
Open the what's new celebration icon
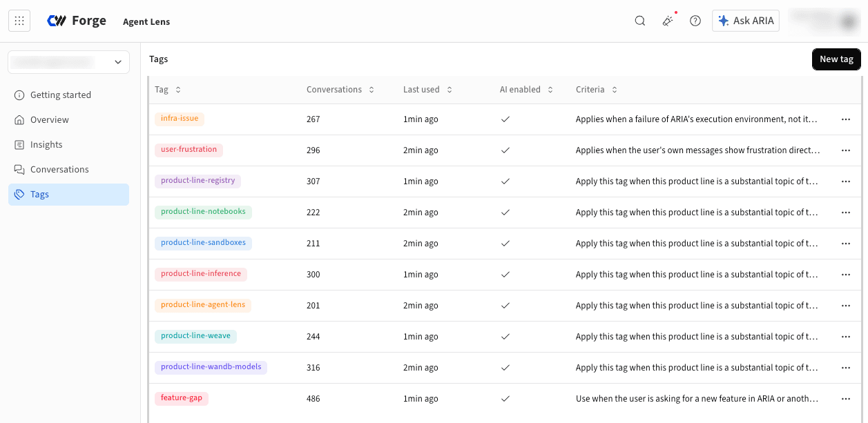click(x=668, y=21)
